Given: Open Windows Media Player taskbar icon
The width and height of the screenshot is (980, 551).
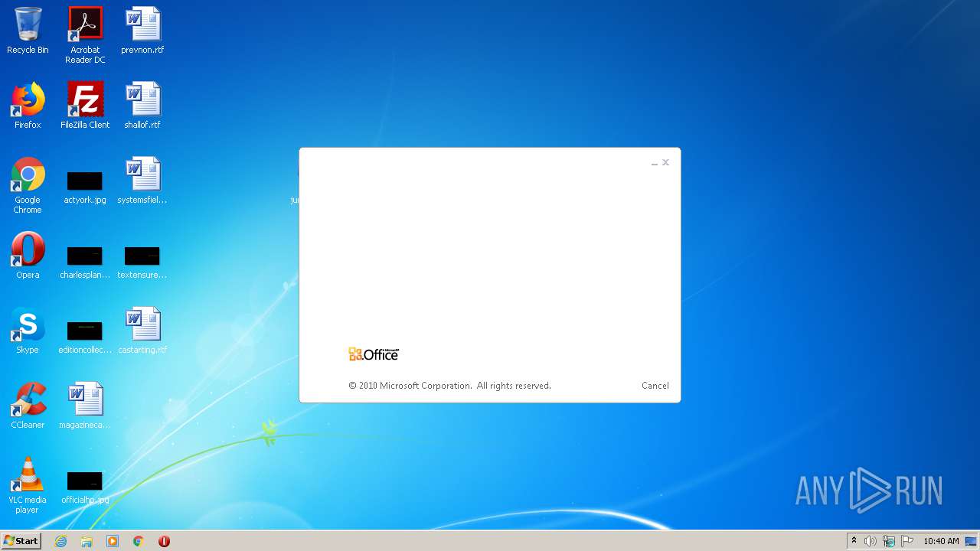Looking at the screenshot, I should point(113,541).
